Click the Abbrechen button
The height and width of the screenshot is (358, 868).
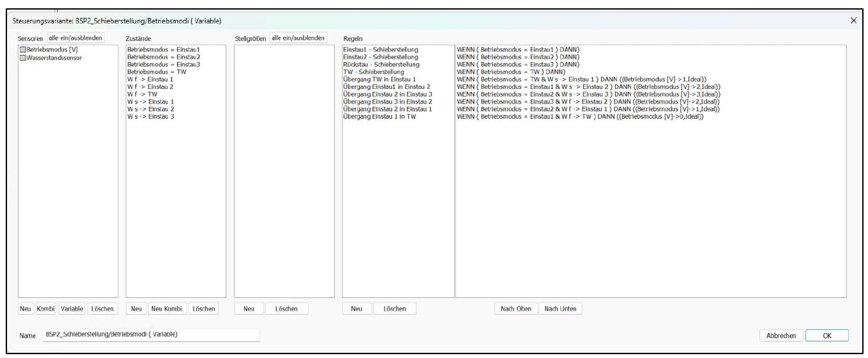click(780, 336)
